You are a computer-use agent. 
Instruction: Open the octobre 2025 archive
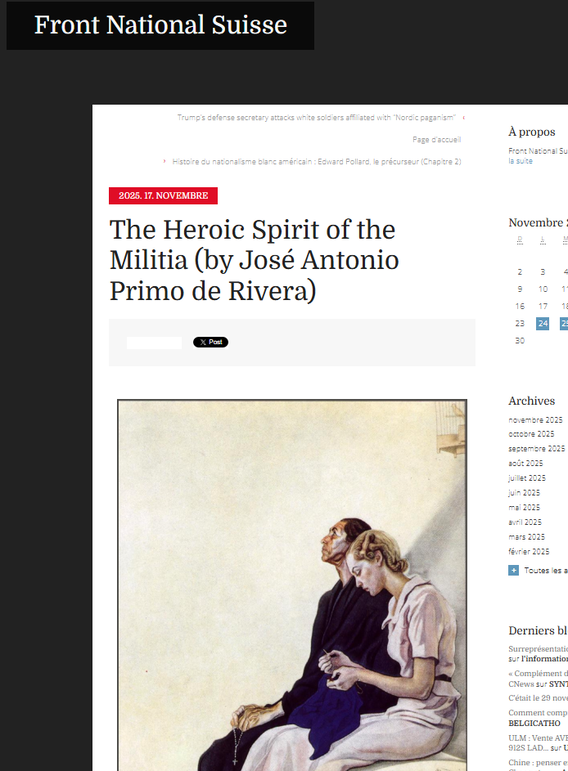click(x=531, y=434)
